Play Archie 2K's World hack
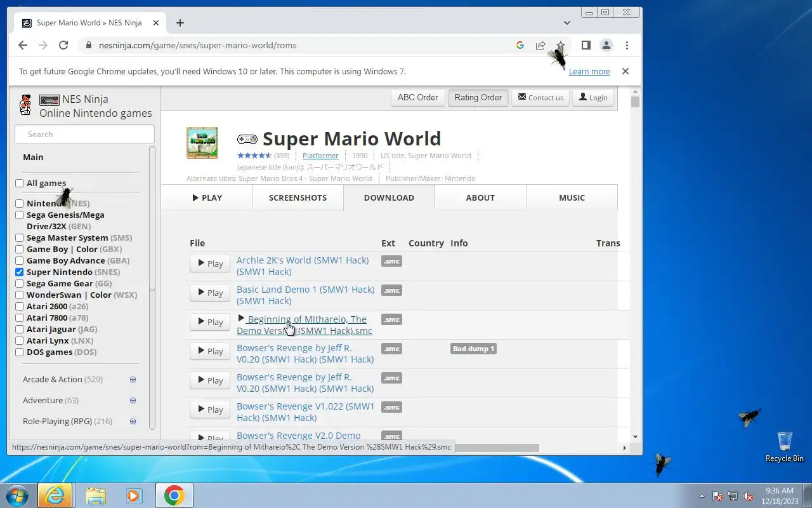 pos(210,264)
